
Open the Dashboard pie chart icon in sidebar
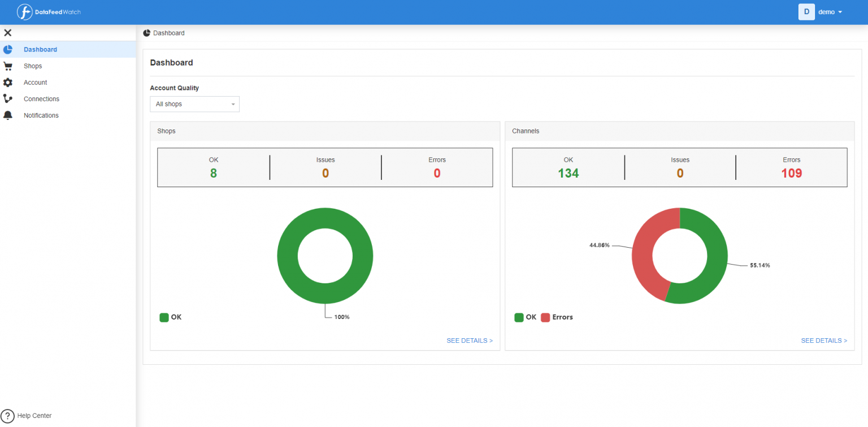pyautogui.click(x=8, y=49)
